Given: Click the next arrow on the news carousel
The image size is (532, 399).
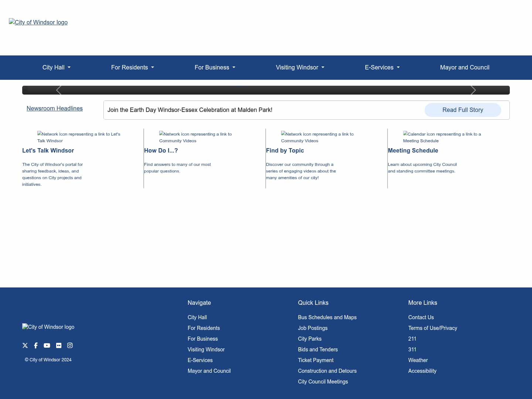Looking at the screenshot, I should coord(473,90).
